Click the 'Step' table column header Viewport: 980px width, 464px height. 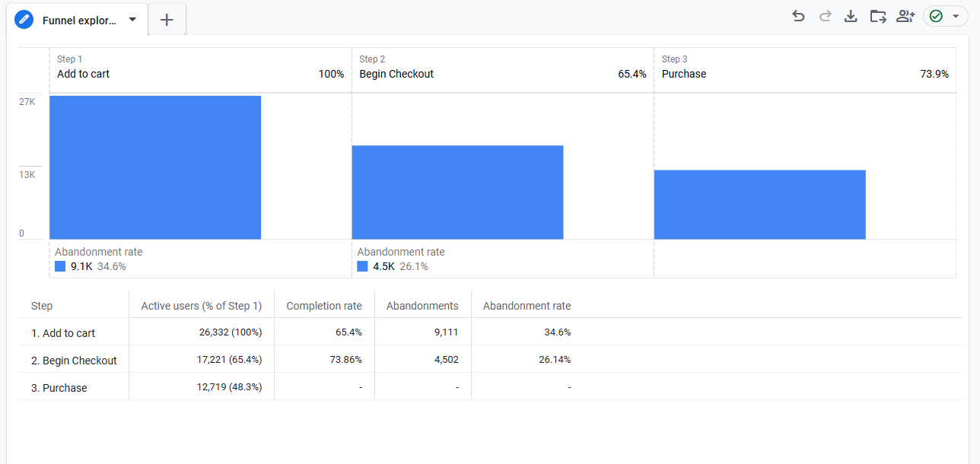[42, 306]
